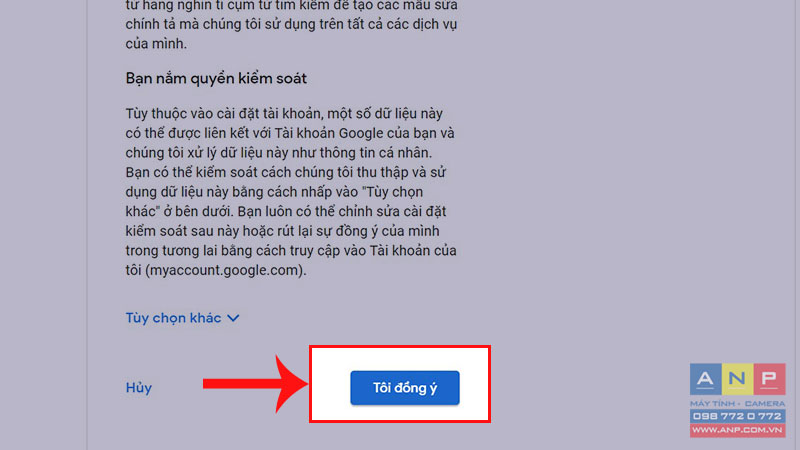Click the blue Tôi đồng ý button
Viewport: 800px width, 450px height.
[x=405, y=388]
